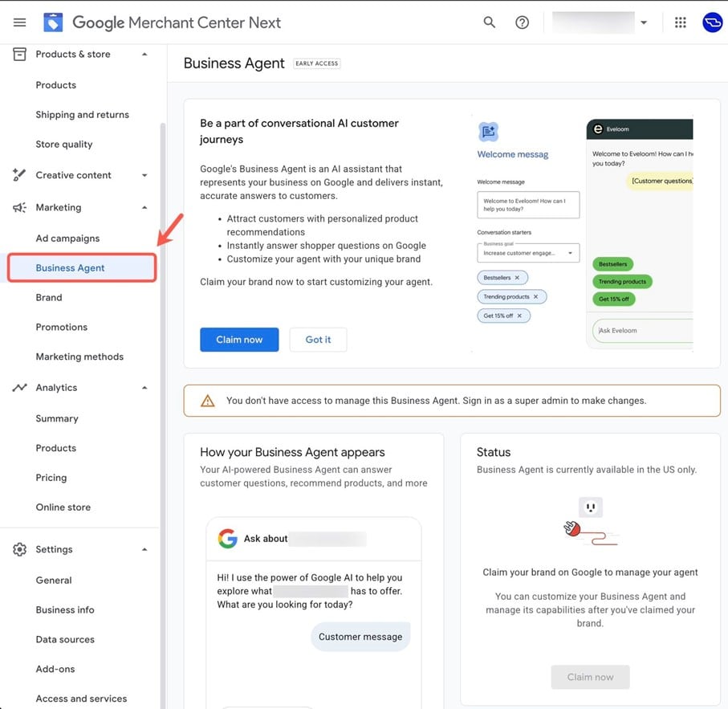
Task: Click the Google Merchant Center logo
Action: 53,22
